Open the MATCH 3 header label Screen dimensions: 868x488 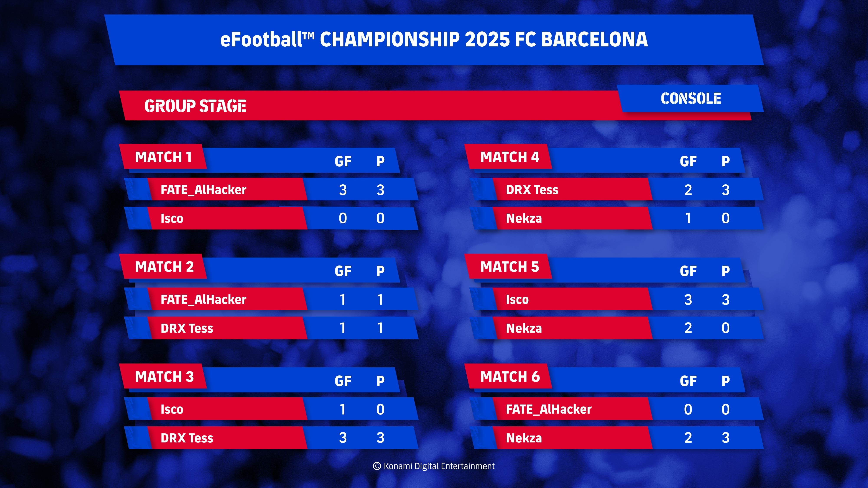point(164,377)
